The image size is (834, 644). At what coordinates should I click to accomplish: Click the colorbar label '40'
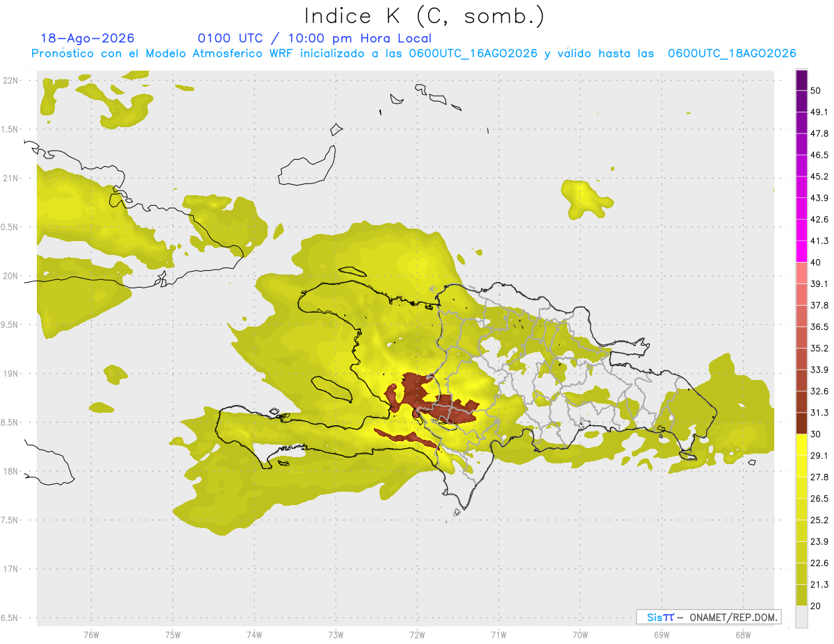click(x=816, y=262)
